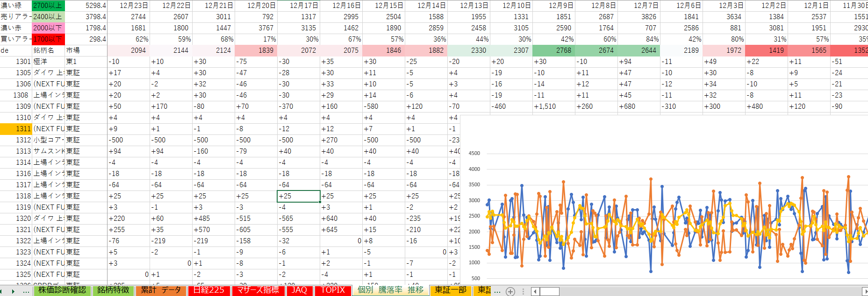Click the ellipsis after the last sheet tab

click(497, 291)
